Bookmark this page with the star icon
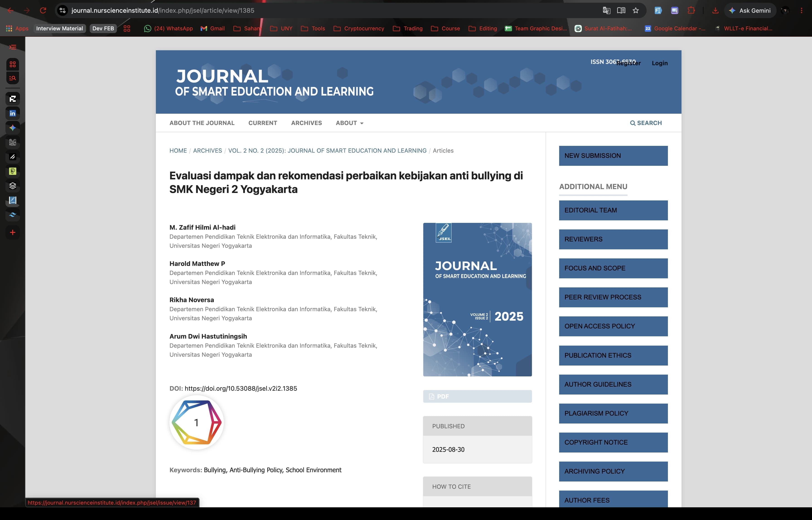The width and height of the screenshot is (812, 520). 636,10
